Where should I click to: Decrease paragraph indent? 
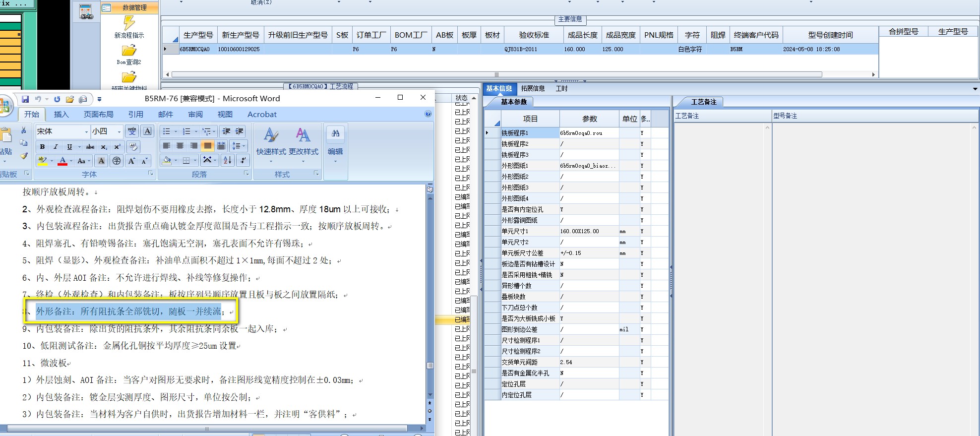(x=227, y=131)
